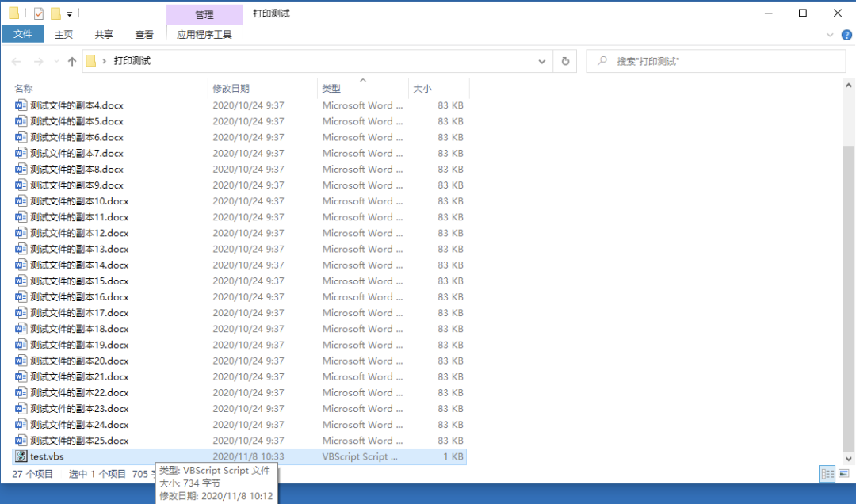Viewport: 856px width, 504px height.
Task: Select the Word icon of 测试文件的副本12.docx
Action: point(21,233)
